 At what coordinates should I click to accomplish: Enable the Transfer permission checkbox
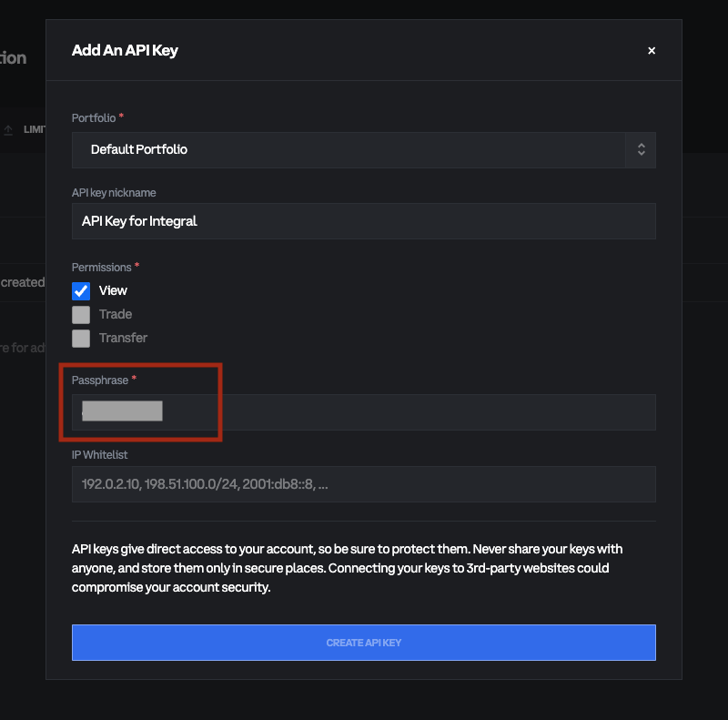(81, 338)
